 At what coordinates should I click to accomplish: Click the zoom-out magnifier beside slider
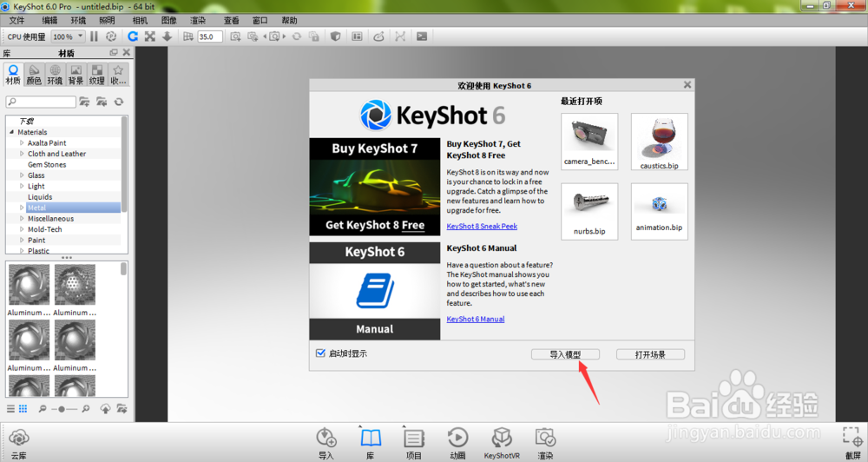(42, 409)
